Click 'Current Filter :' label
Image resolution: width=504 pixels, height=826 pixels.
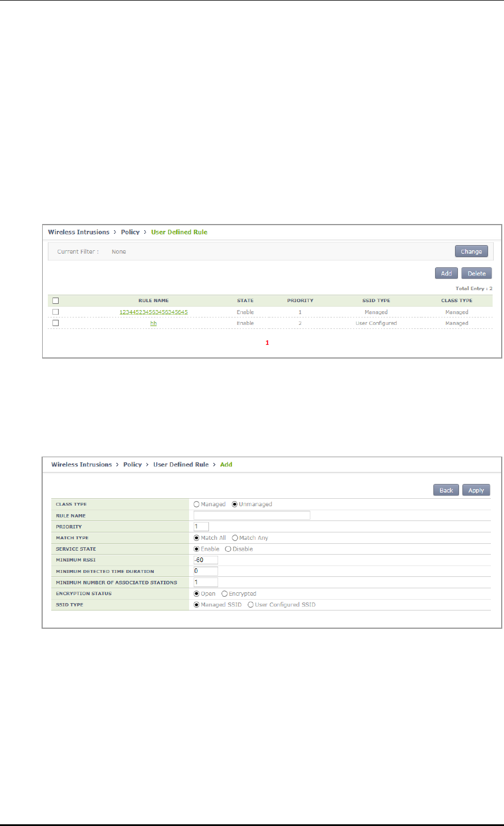[78, 251]
